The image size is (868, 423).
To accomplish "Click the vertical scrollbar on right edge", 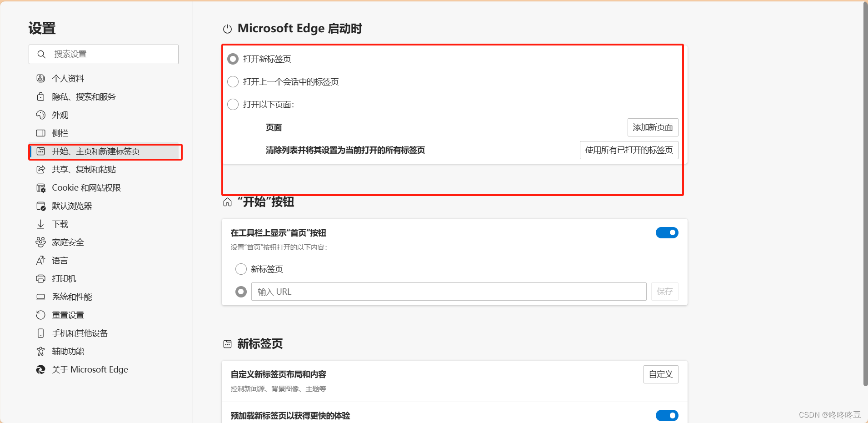I will (865, 193).
